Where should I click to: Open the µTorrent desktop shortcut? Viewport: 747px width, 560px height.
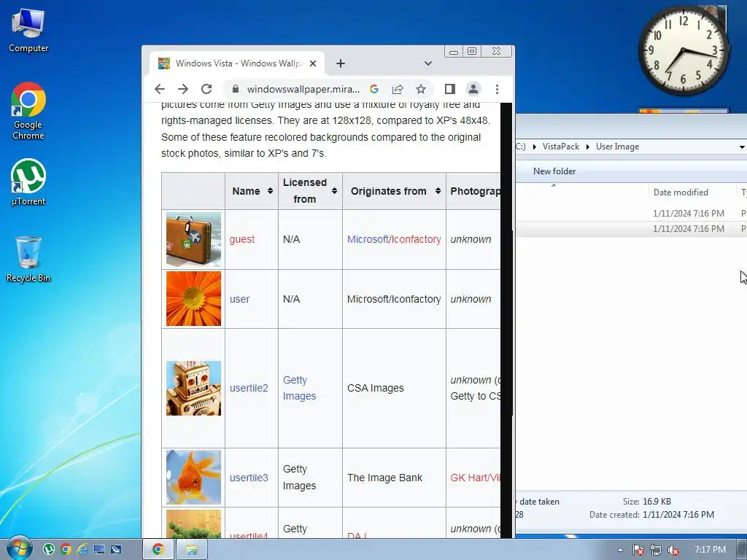click(28, 182)
